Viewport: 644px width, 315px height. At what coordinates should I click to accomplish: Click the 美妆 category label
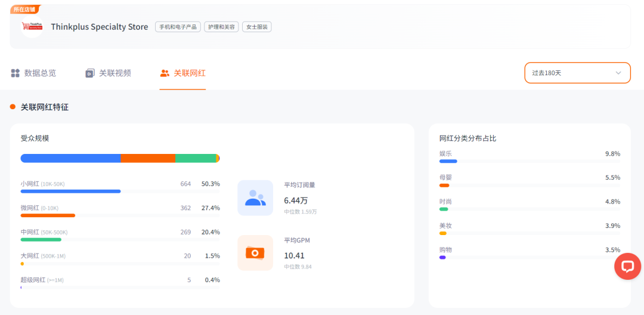[445, 226]
